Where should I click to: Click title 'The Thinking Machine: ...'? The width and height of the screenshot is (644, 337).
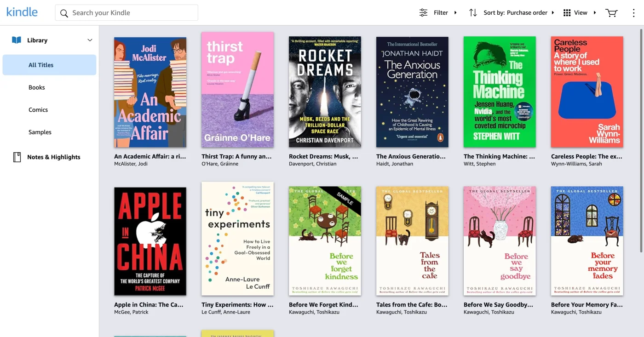[499, 156]
